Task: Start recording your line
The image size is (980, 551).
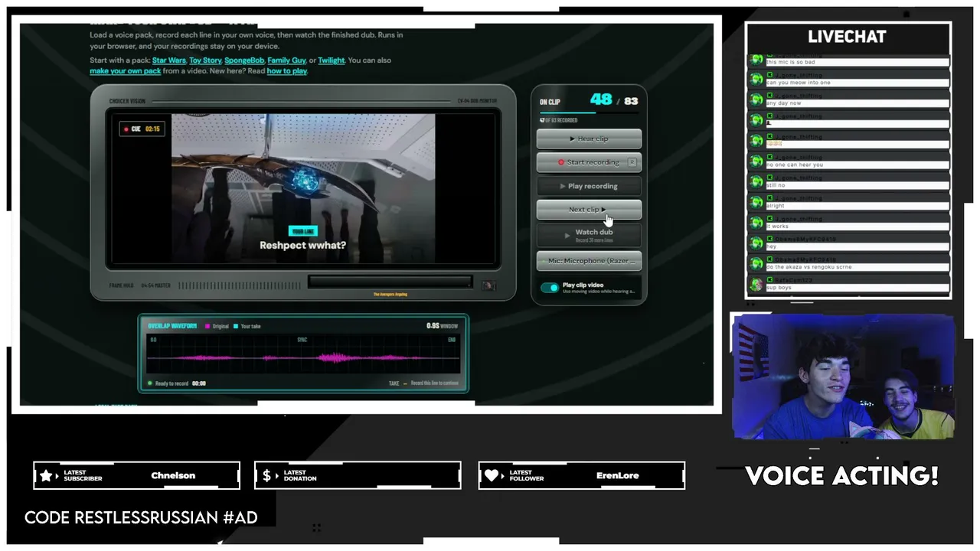Action: 589,162
